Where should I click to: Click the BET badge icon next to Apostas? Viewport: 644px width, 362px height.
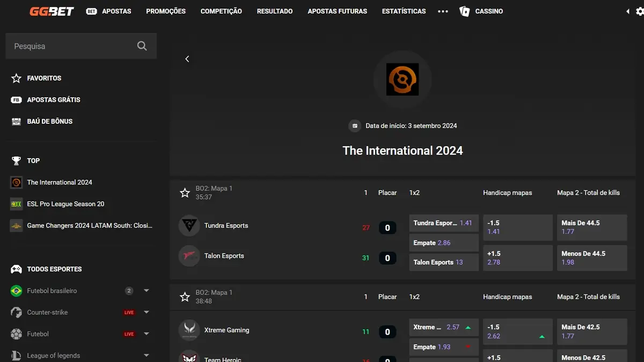[x=91, y=11]
